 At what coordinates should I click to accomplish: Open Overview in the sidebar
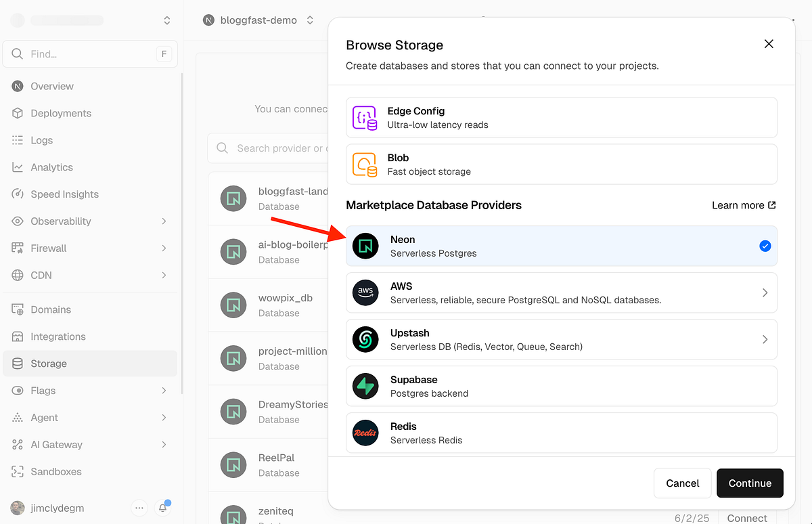(90, 86)
